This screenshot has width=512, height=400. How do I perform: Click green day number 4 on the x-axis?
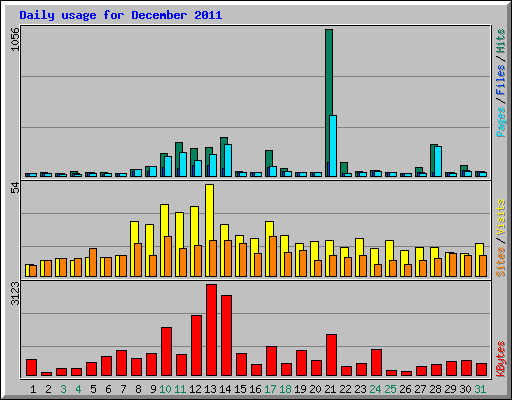(x=78, y=389)
